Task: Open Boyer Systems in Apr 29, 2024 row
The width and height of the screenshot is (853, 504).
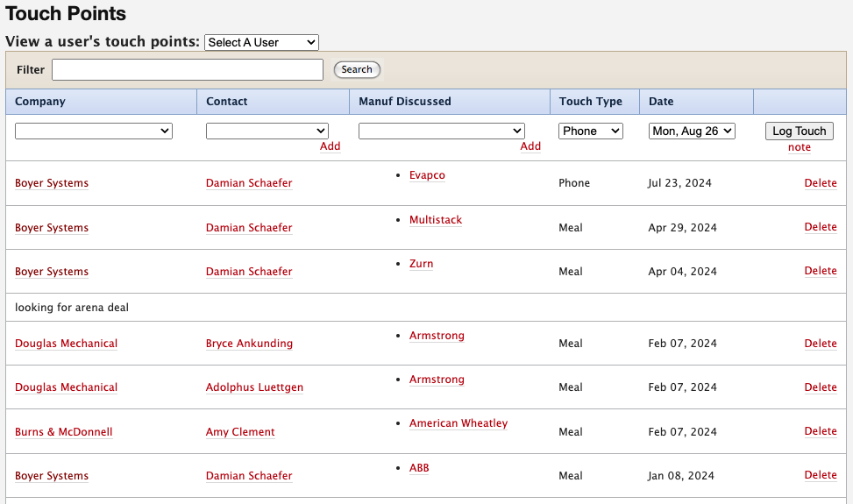Action: (x=52, y=228)
